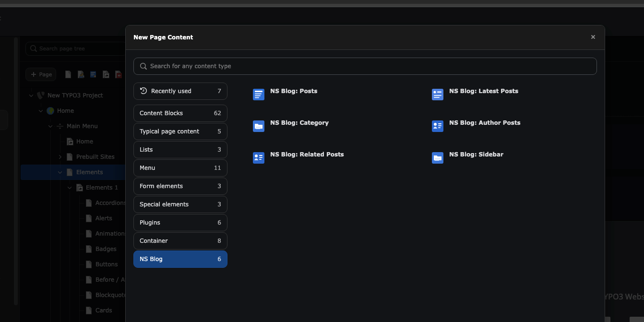Screen dimensions: 644x322
Task: Click the blue shortcut page icon
Action: click(93, 74)
